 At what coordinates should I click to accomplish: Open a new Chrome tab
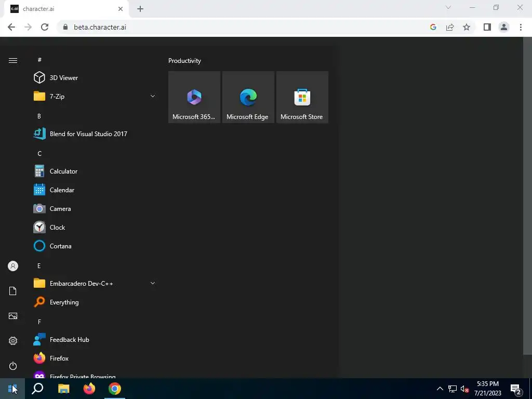(x=140, y=9)
